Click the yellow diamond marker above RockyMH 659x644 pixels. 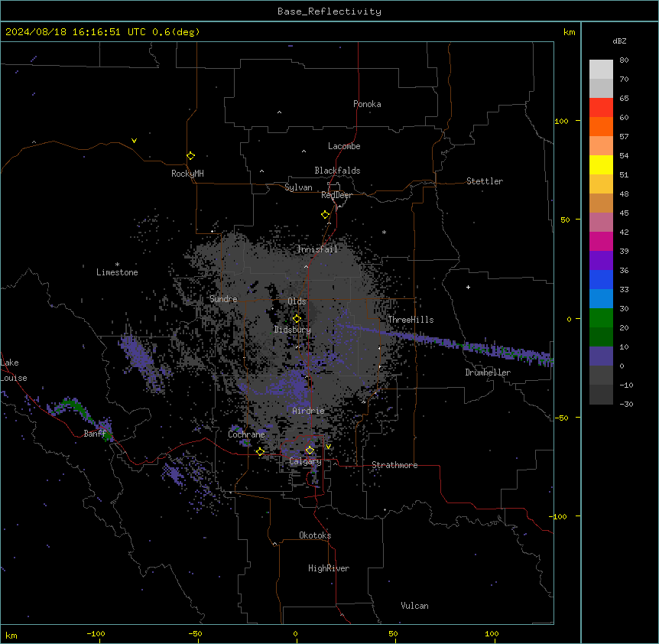tap(190, 156)
